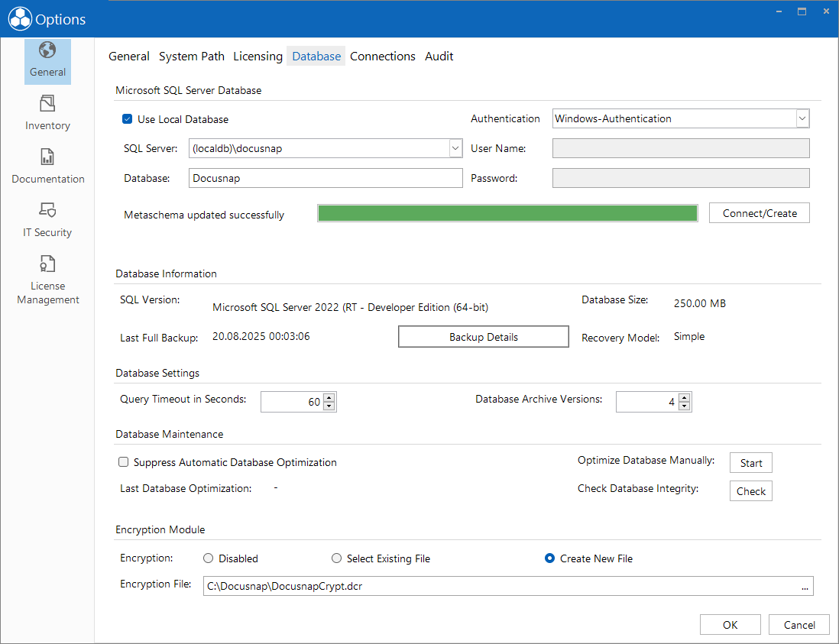This screenshot has width=839, height=644.
Task: Click the Connect/Create button
Action: (x=760, y=213)
